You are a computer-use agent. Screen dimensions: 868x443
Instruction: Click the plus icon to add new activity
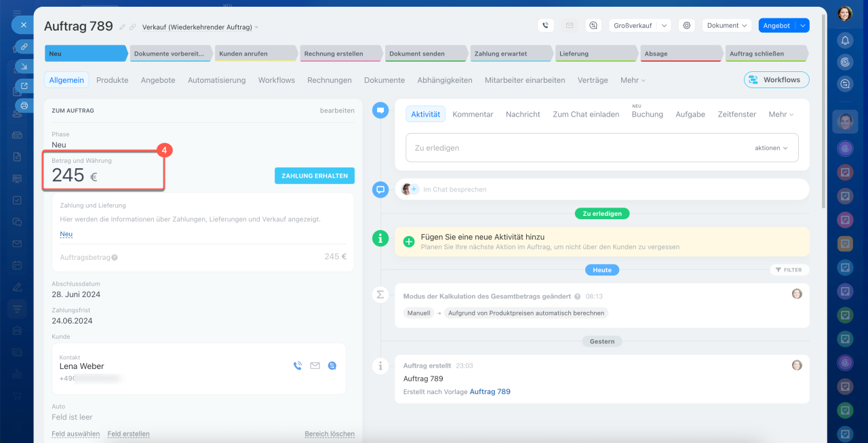(409, 242)
